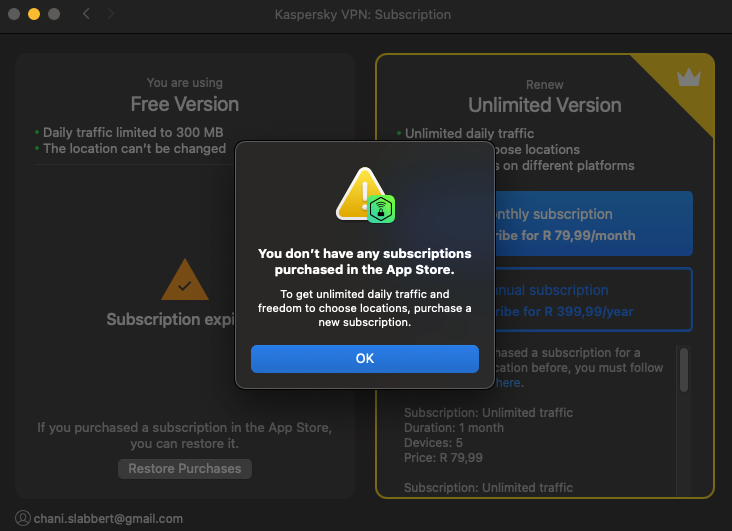This screenshot has height=531, width=732.
Task: Click the chani.slabbert@gmail.com account email
Action: [108, 518]
